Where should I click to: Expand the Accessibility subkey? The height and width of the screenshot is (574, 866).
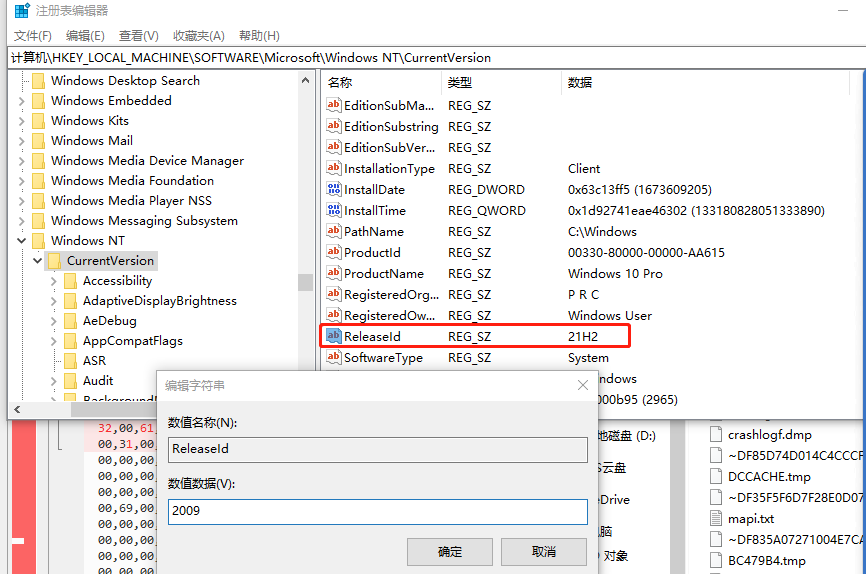(x=54, y=281)
